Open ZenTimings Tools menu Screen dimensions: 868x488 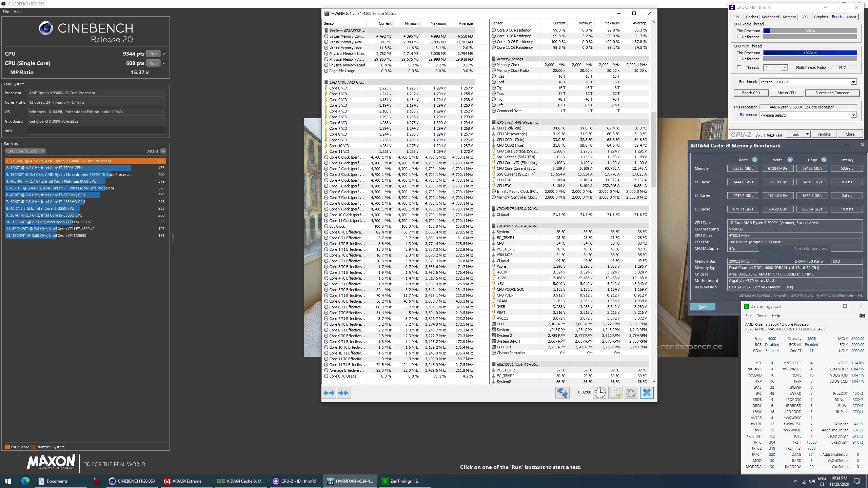click(762, 316)
